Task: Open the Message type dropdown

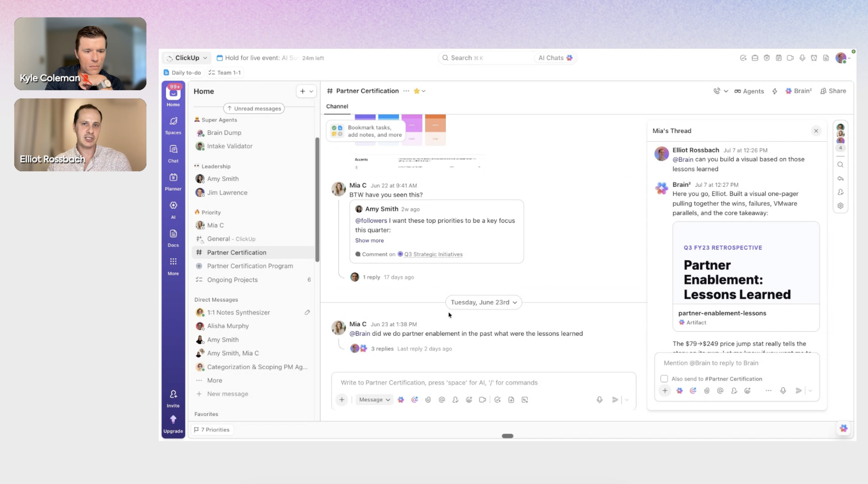Action: pyautogui.click(x=374, y=399)
